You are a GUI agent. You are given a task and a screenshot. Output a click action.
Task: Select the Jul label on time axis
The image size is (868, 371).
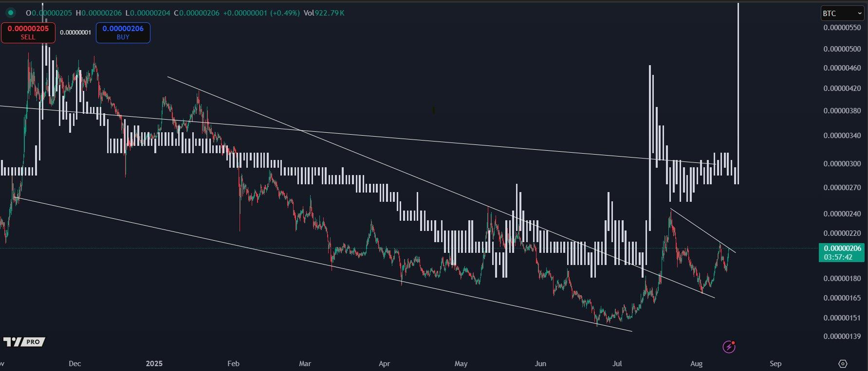pyautogui.click(x=617, y=364)
